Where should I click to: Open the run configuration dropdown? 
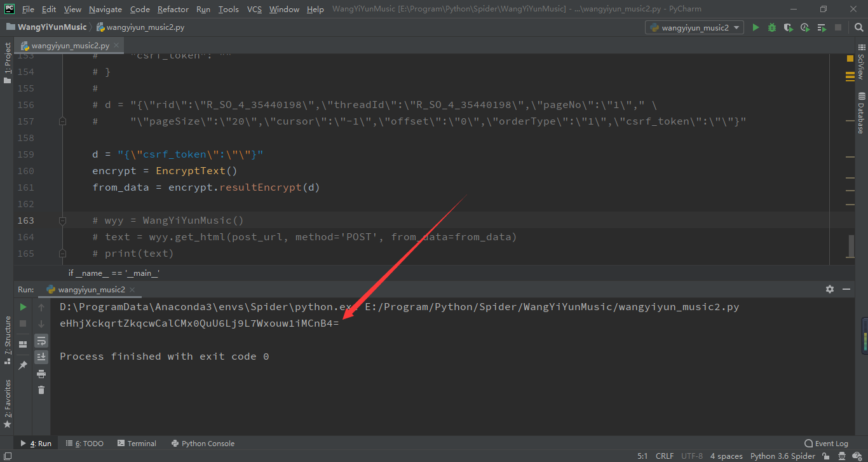[x=695, y=27]
